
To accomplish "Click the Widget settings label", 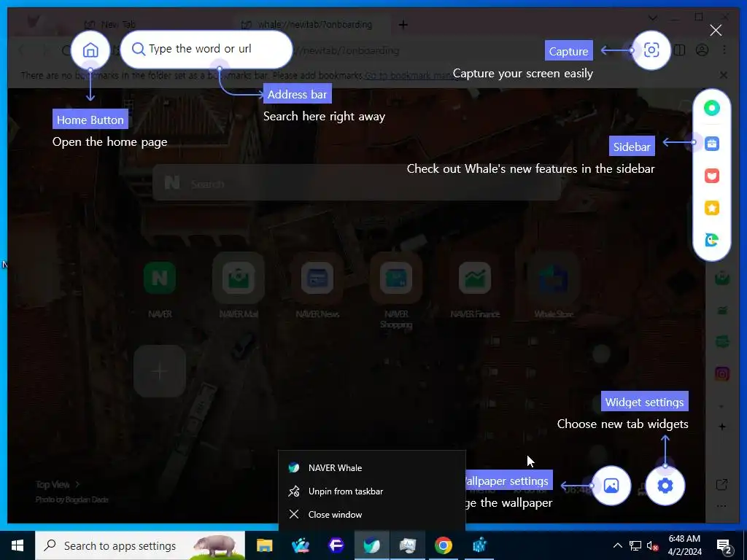I will [x=645, y=402].
